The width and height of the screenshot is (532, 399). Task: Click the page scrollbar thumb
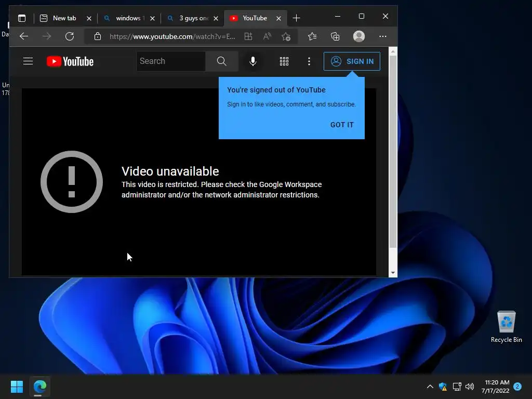(393, 152)
